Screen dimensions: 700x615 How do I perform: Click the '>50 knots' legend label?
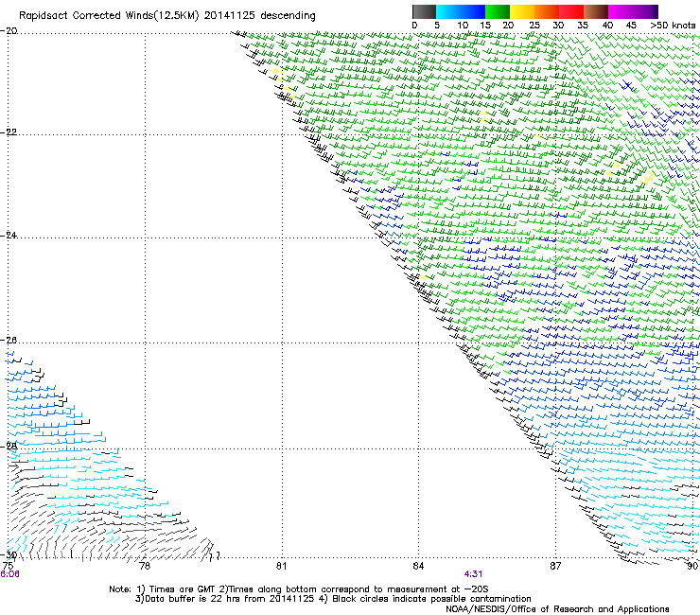(673, 26)
